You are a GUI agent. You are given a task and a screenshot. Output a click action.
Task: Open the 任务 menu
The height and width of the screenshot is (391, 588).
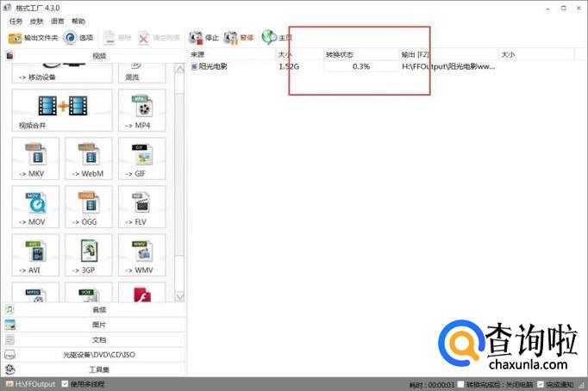click(x=16, y=21)
